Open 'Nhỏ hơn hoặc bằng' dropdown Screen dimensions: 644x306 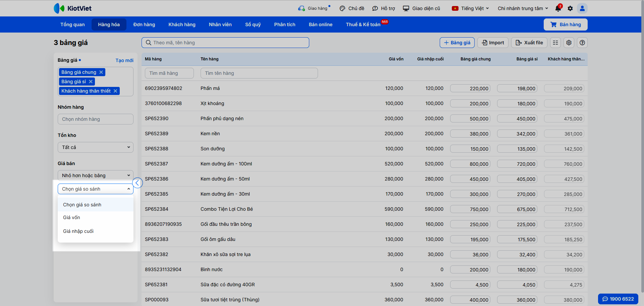point(96,175)
